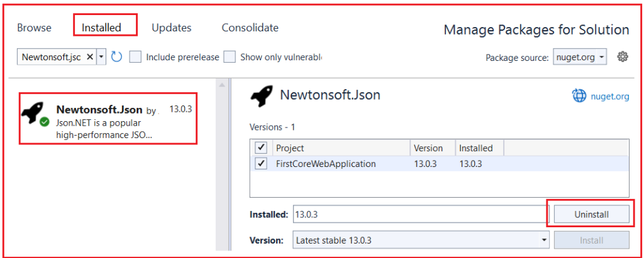Expand the Version dropdown showing Latest stable 13.0.3
This screenshot has width=644, height=258.
(x=421, y=240)
